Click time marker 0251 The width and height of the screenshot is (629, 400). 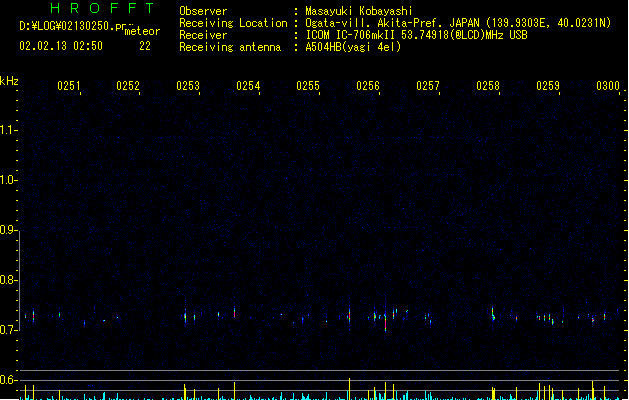click(x=69, y=86)
